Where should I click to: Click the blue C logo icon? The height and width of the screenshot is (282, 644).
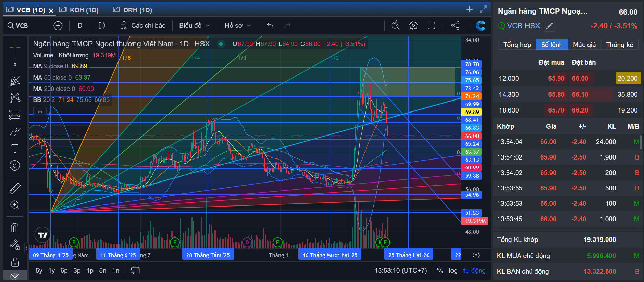[x=481, y=25]
